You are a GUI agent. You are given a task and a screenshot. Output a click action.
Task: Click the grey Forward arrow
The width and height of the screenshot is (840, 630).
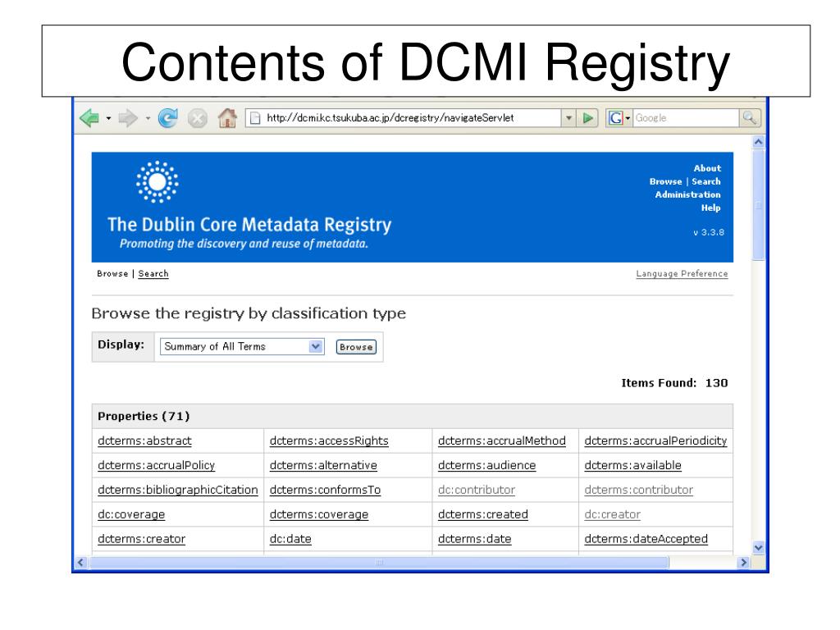pyautogui.click(x=127, y=118)
